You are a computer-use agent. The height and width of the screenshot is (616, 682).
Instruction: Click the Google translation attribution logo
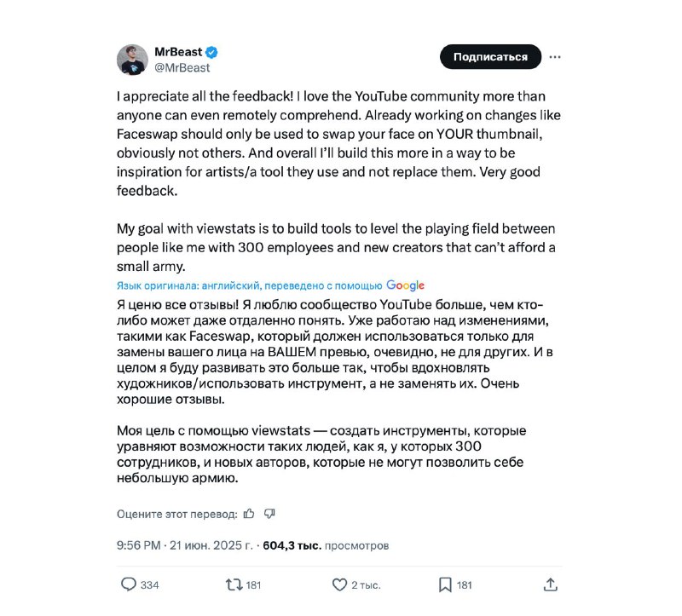(405, 285)
